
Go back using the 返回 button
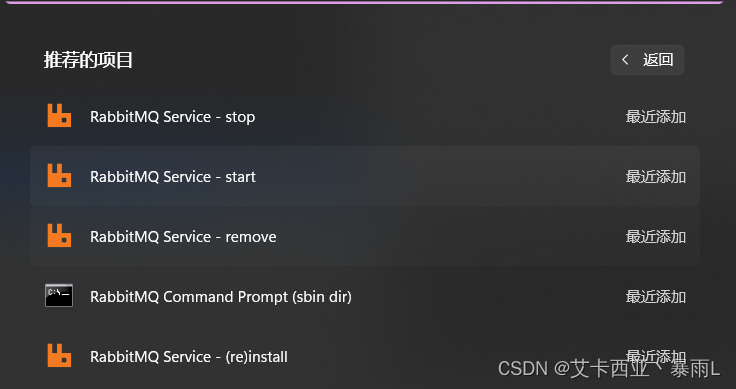coord(647,60)
